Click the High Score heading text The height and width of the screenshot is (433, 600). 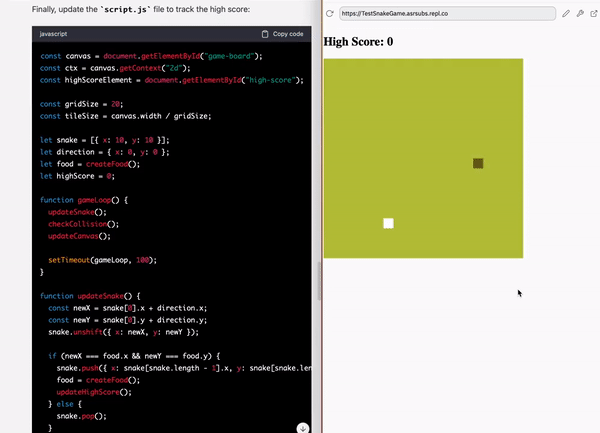coord(359,42)
